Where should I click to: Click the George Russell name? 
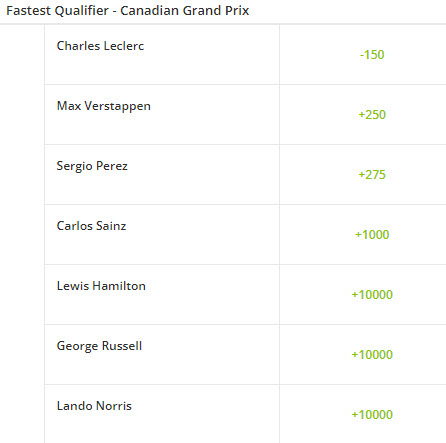click(99, 346)
